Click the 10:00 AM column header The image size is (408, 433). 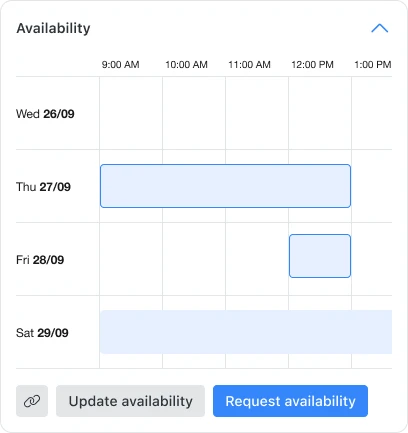[x=186, y=64]
